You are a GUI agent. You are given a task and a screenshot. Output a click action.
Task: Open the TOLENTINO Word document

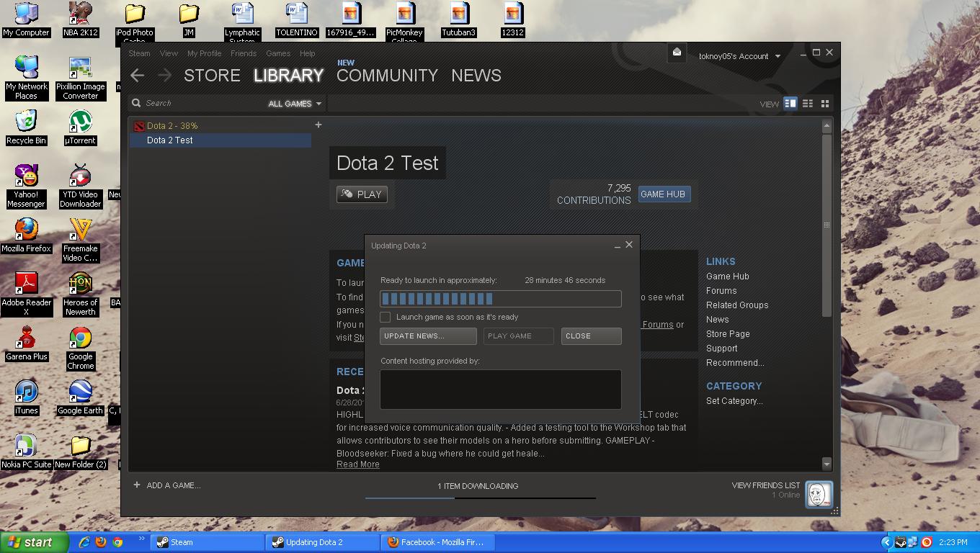click(297, 19)
